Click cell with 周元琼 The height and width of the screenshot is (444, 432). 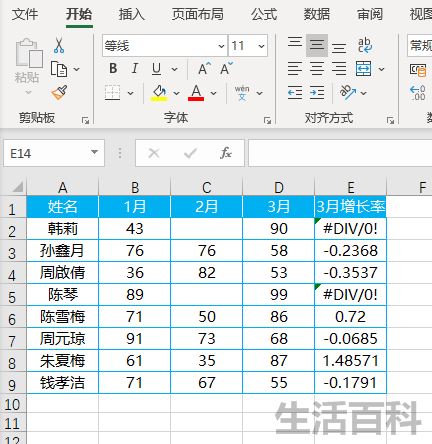[62, 339]
